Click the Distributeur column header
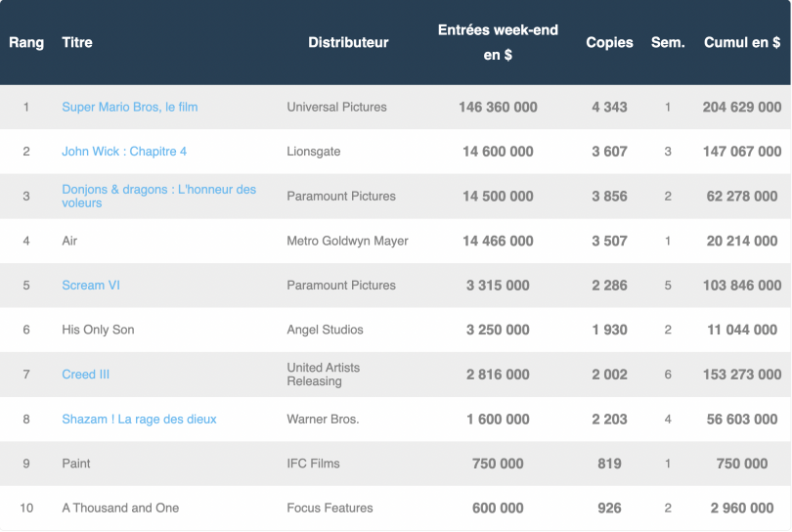Image resolution: width=792 pixels, height=532 pixels. point(348,42)
